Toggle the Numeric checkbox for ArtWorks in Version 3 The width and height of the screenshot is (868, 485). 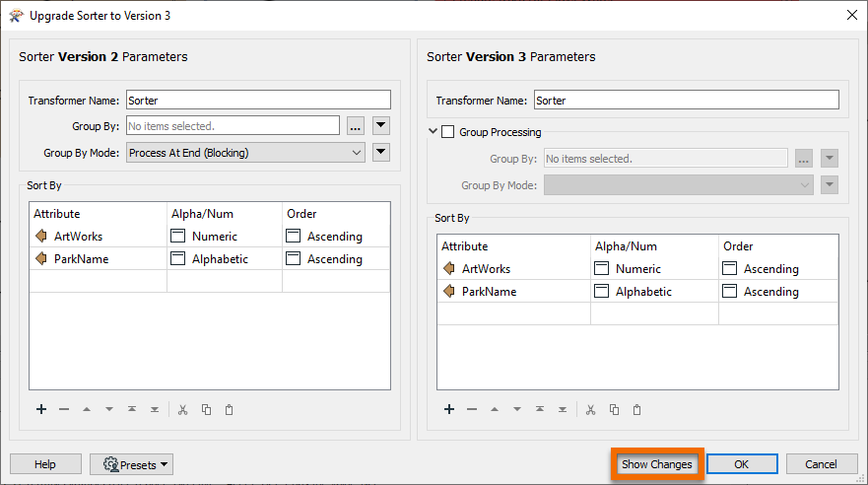tap(601, 269)
